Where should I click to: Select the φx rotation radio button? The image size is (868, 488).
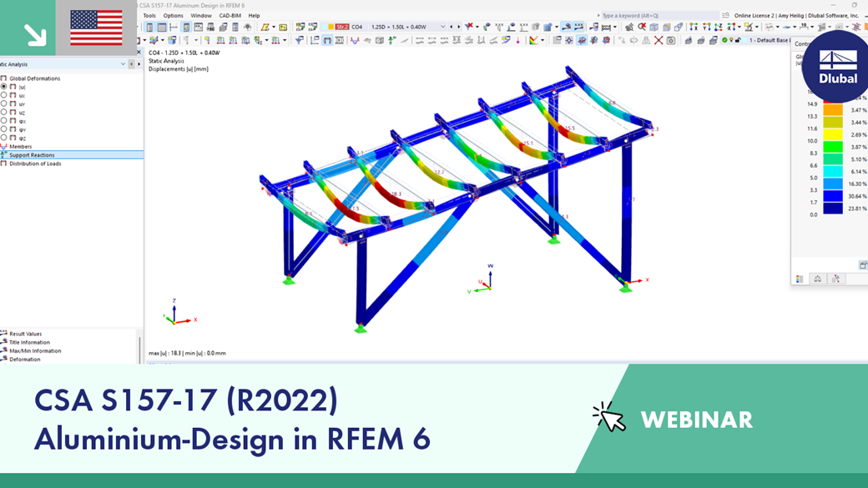click(4, 121)
